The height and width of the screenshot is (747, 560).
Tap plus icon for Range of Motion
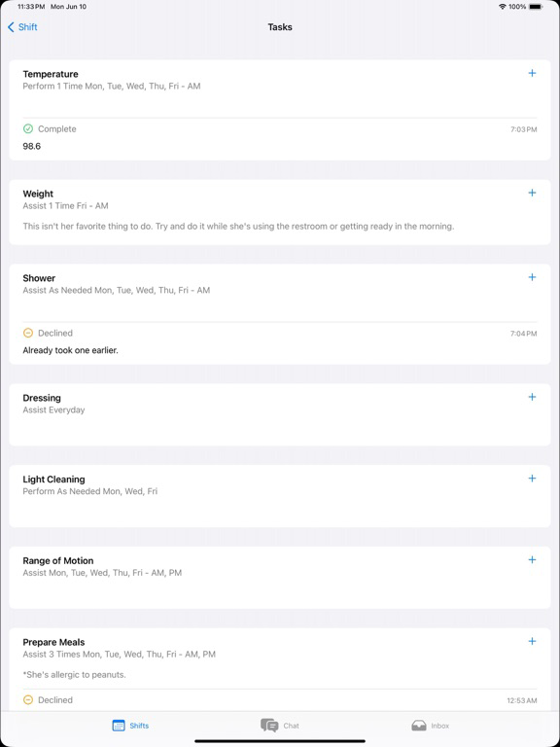532,560
